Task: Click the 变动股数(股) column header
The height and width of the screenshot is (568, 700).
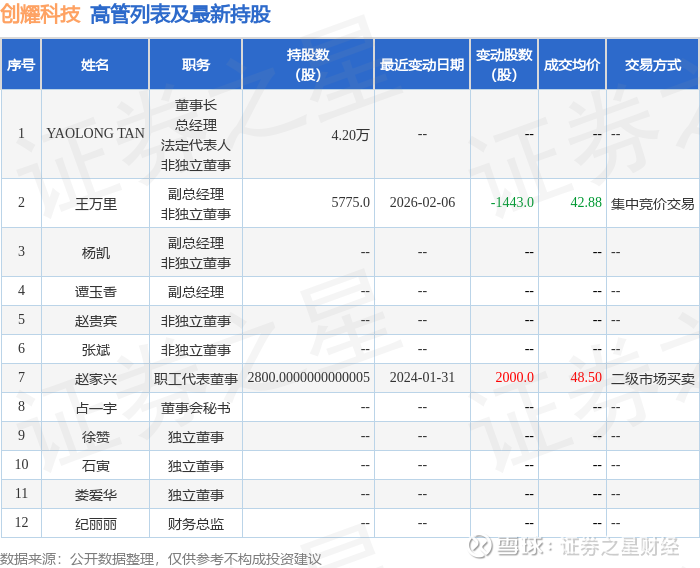Action: click(504, 65)
